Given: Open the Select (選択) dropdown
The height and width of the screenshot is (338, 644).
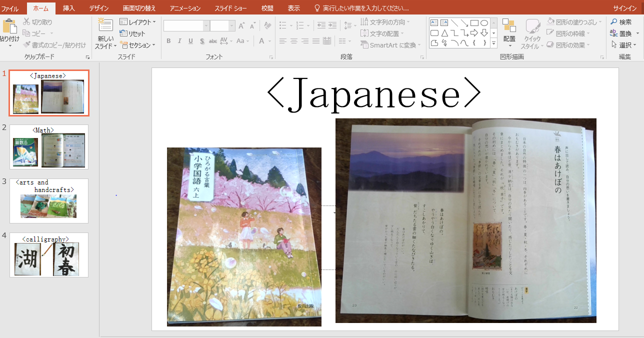Looking at the screenshot, I should [x=623, y=45].
